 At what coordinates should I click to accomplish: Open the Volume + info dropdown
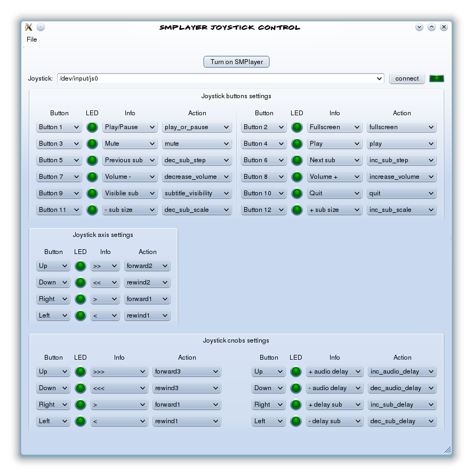tap(335, 177)
